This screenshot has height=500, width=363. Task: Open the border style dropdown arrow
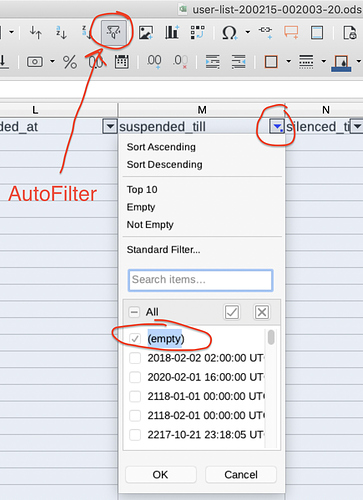coord(323,62)
